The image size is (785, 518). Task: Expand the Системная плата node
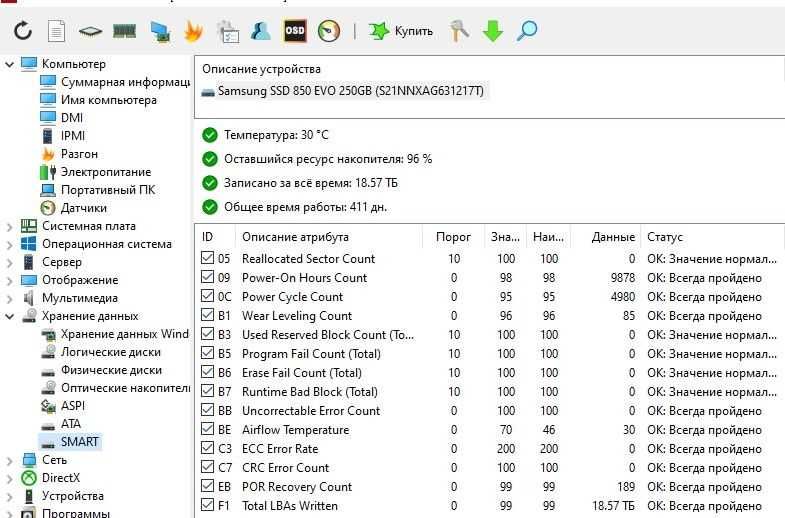coord(9,226)
